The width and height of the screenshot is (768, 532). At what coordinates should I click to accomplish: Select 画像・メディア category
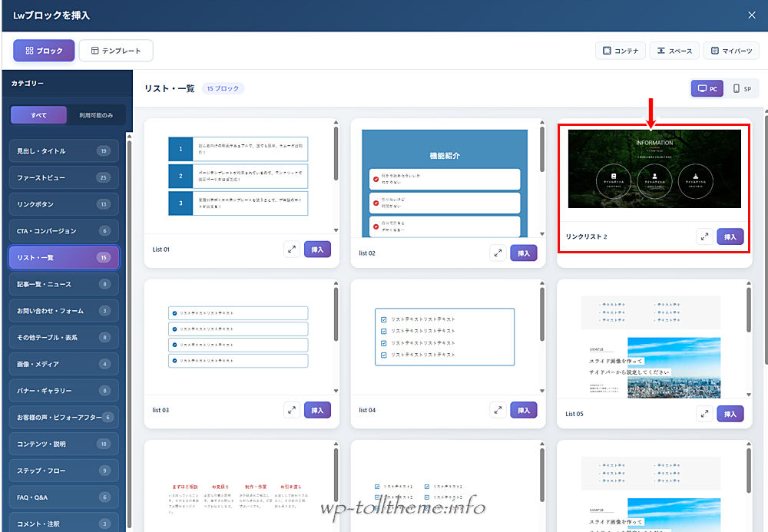click(64, 364)
